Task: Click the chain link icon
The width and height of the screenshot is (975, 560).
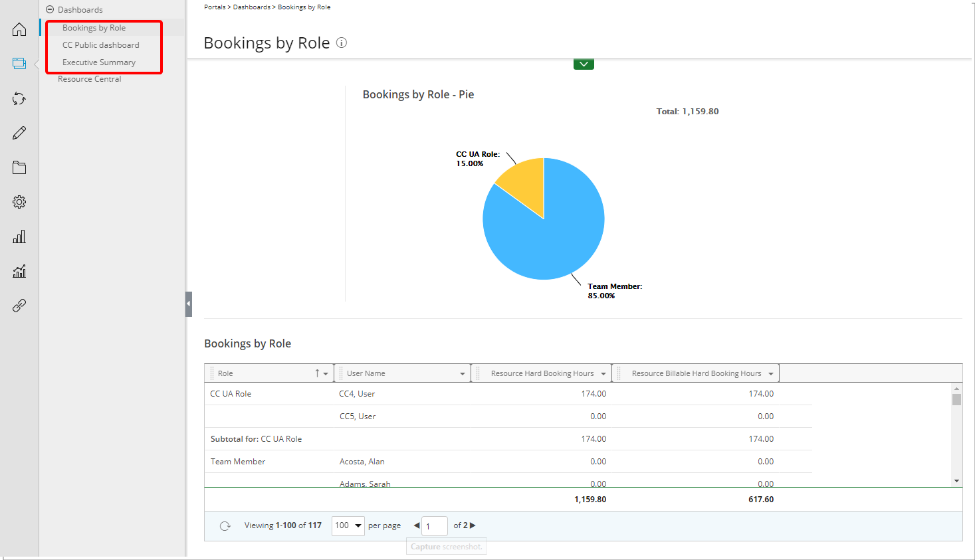Action: pyautogui.click(x=19, y=306)
